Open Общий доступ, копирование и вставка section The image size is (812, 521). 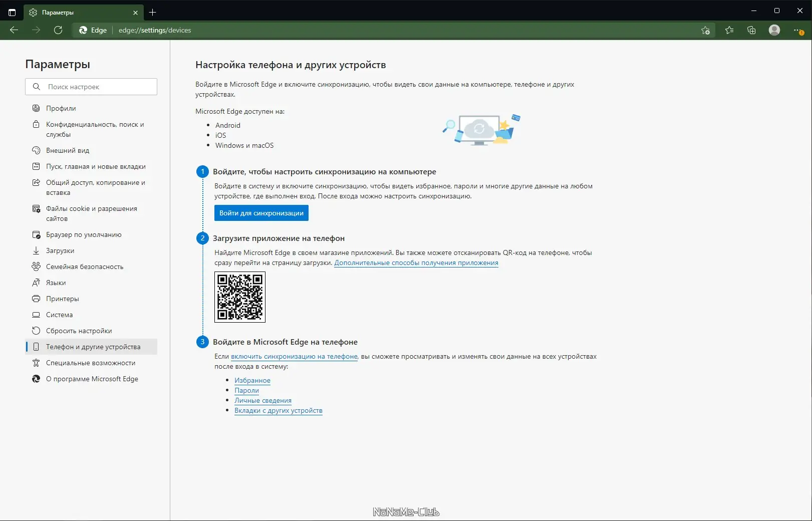(x=91, y=187)
